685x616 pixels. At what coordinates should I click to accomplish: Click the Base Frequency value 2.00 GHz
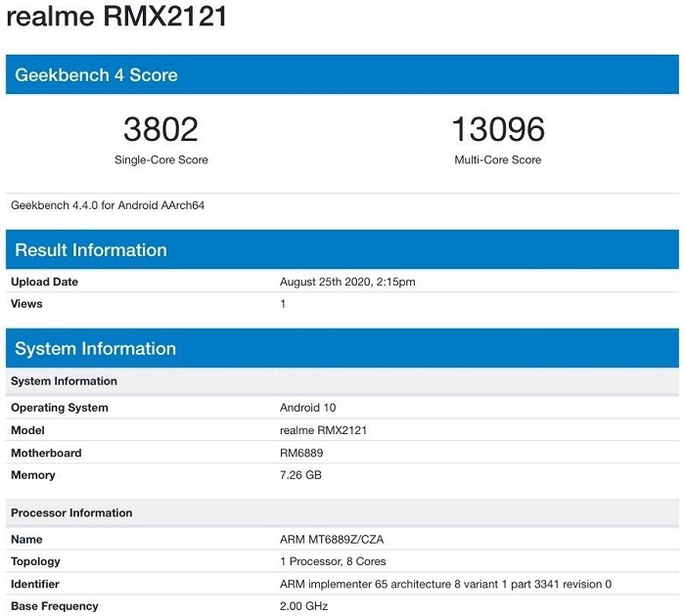(303, 606)
